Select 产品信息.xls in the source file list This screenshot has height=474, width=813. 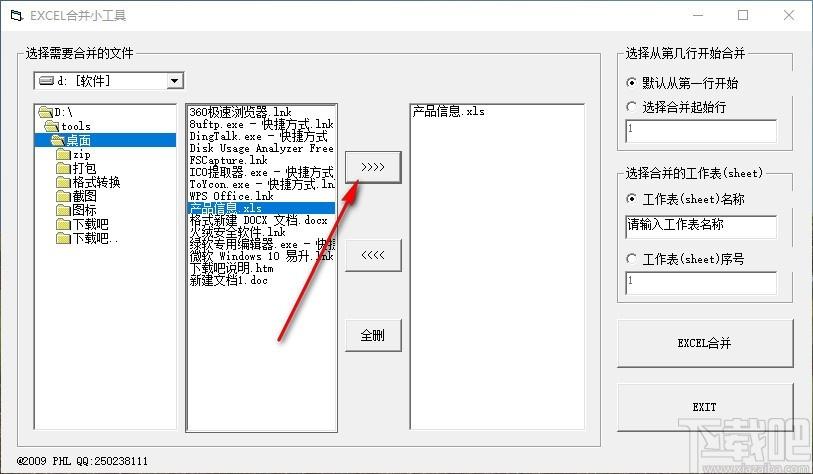(x=261, y=207)
